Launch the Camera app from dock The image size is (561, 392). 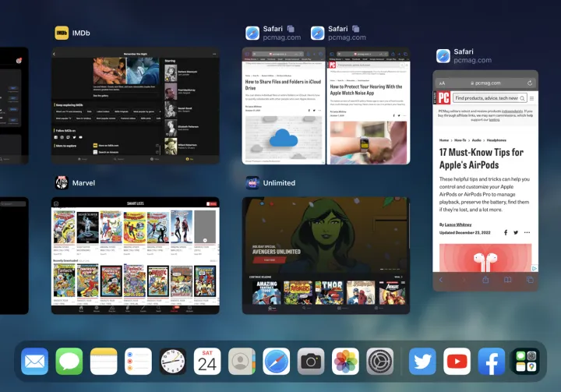point(310,362)
